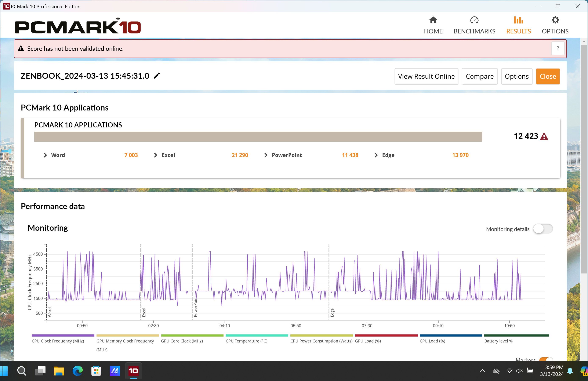
Task: Show hidden system tray icons
Action: pyautogui.click(x=482, y=371)
